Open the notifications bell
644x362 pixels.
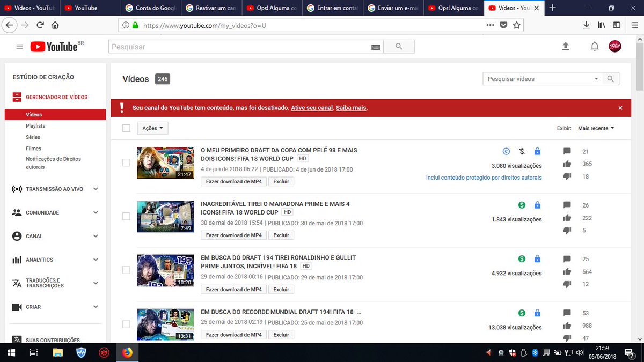click(x=595, y=47)
